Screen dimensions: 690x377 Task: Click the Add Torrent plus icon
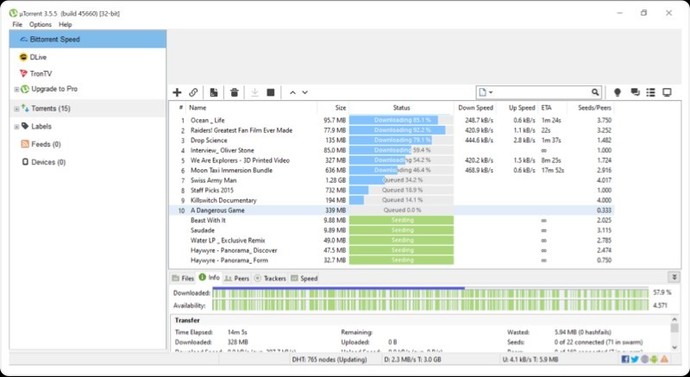pos(177,92)
